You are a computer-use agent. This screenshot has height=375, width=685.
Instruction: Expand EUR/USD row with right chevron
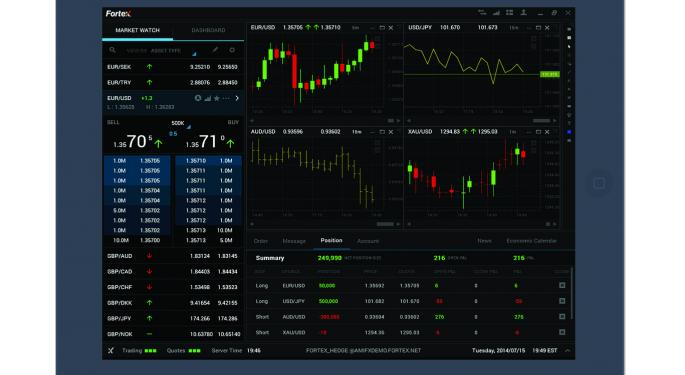click(x=237, y=98)
